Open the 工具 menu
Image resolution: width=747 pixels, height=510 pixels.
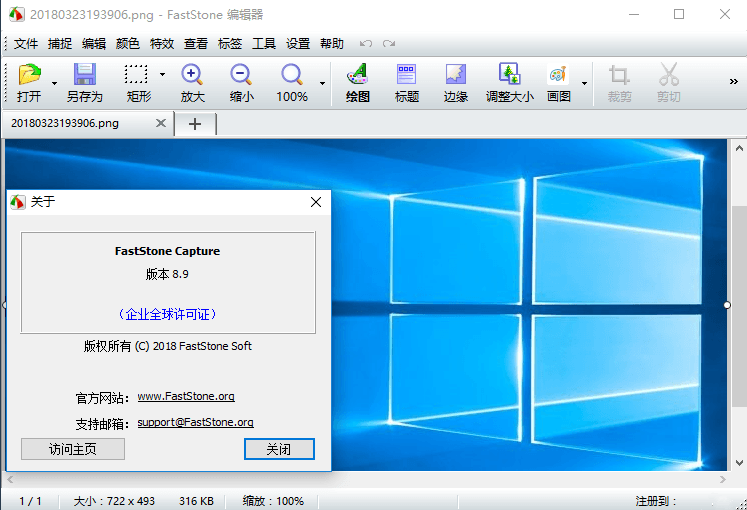click(264, 44)
